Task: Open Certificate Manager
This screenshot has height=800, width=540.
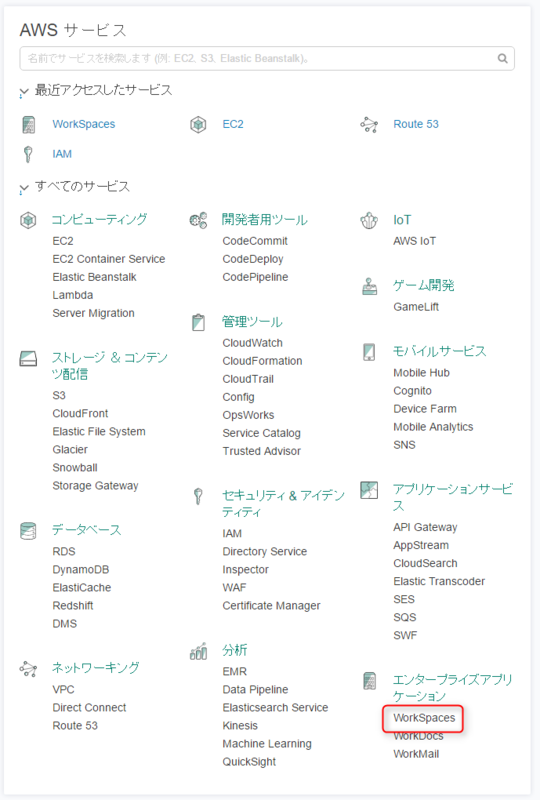Action: tap(272, 606)
